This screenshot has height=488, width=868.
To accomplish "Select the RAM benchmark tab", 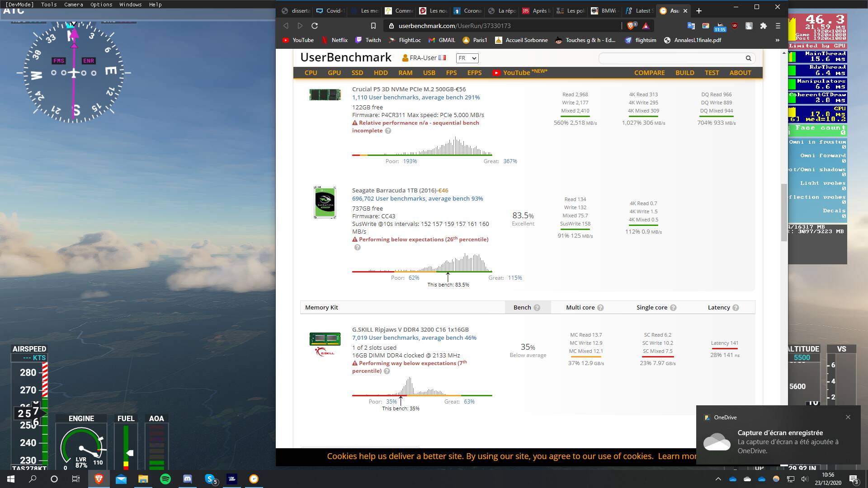I will [406, 72].
